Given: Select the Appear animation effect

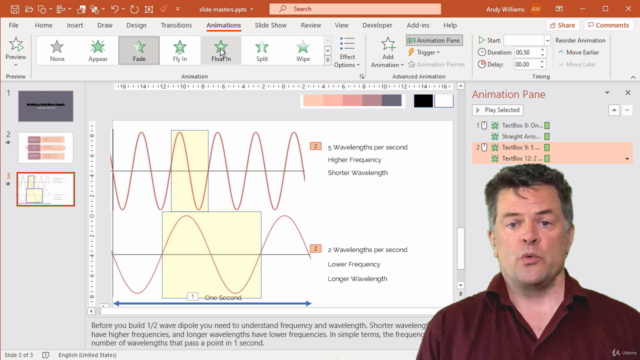Looking at the screenshot, I should point(98,51).
